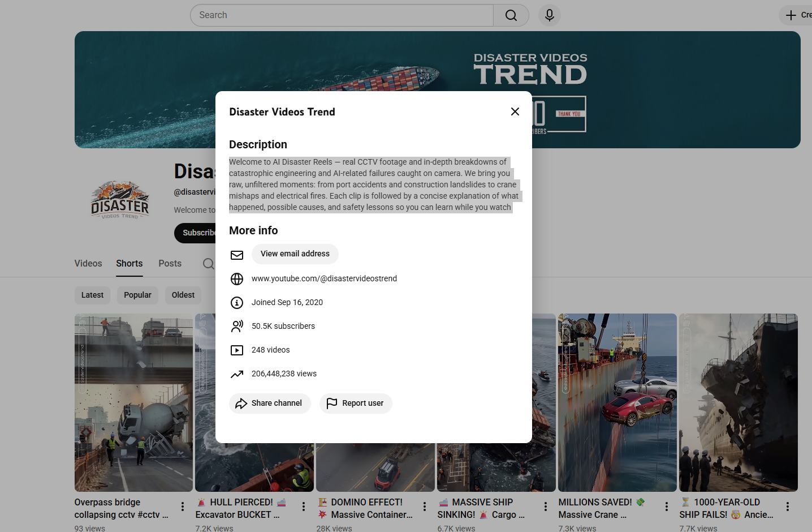Click the search magnifier button

click(511, 15)
